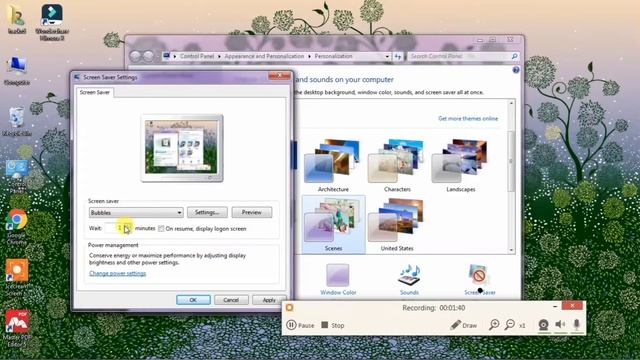Click the themes list scrollbar thumb
Image resolution: width=640 pixels, height=360 pixels.
pyautogui.click(x=511, y=161)
